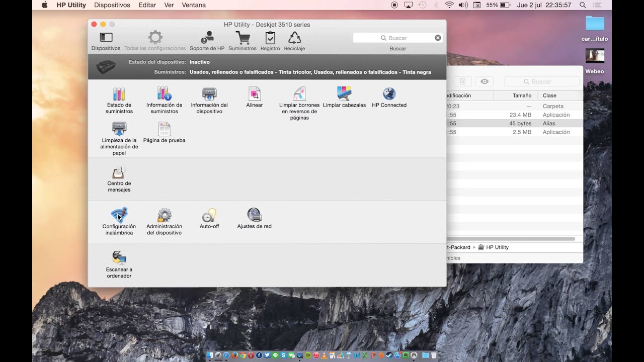This screenshot has width=644, height=362.
Task: Select the Alias row in Finder
Action: 515,123
